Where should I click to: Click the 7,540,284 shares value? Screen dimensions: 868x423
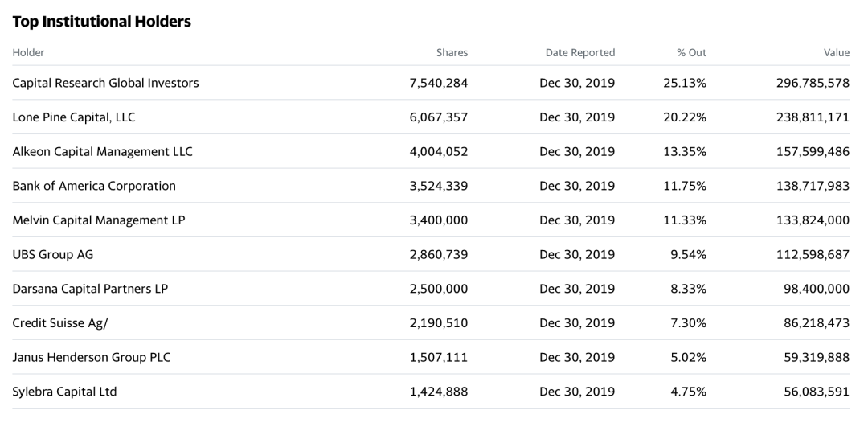click(x=438, y=83)
